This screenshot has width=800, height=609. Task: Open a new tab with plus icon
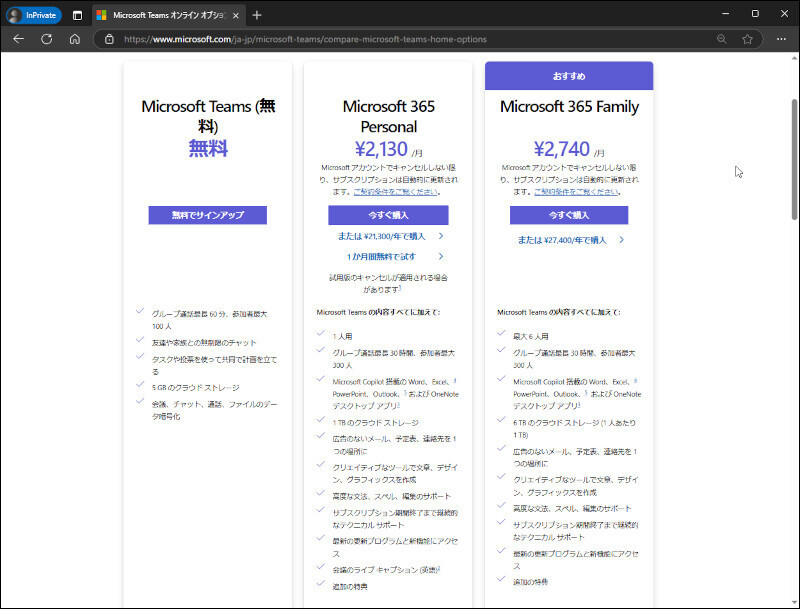point(257,15)
